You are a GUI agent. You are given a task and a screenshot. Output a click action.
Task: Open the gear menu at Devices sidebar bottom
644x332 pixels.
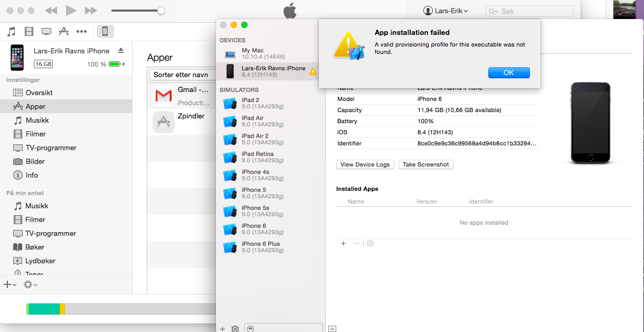(x=235, y=328)
